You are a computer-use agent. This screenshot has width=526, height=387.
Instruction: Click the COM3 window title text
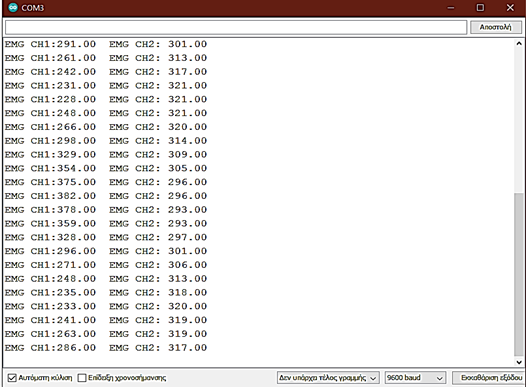point(33,8)
